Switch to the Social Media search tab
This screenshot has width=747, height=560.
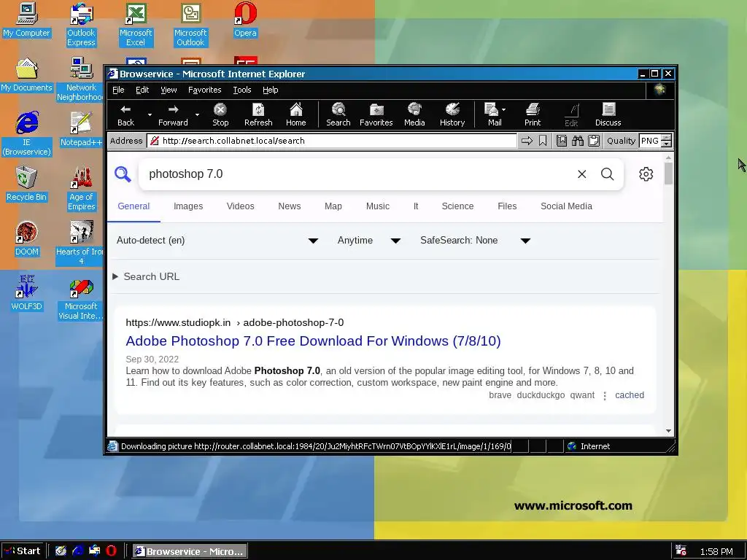(566, 206)
